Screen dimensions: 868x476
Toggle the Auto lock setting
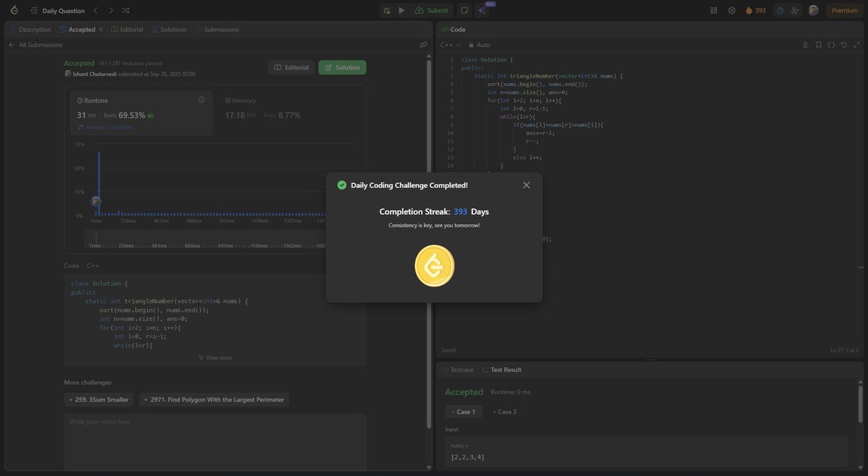point(480,45)
